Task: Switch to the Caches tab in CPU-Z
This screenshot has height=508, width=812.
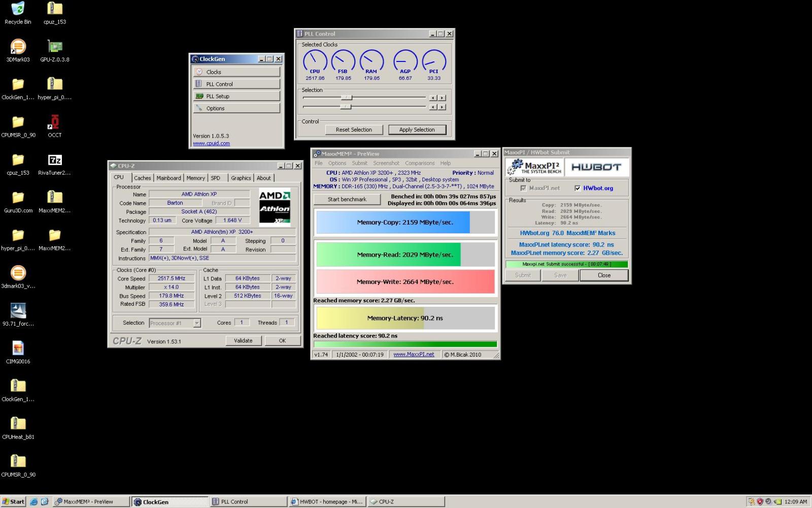Action: click(143, 178)
